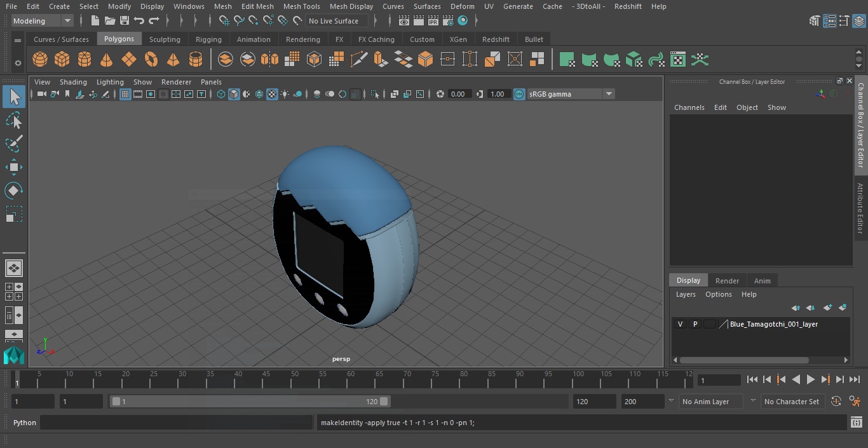Click the viewport gamma value field
The height and width of the screenshot is (448, 868).
coord(498,94)
